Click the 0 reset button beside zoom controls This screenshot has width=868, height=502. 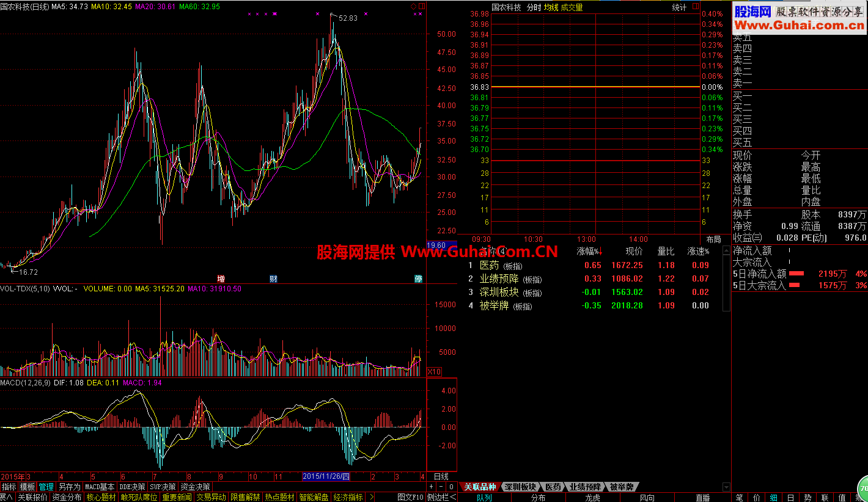(x=451, y=487)
